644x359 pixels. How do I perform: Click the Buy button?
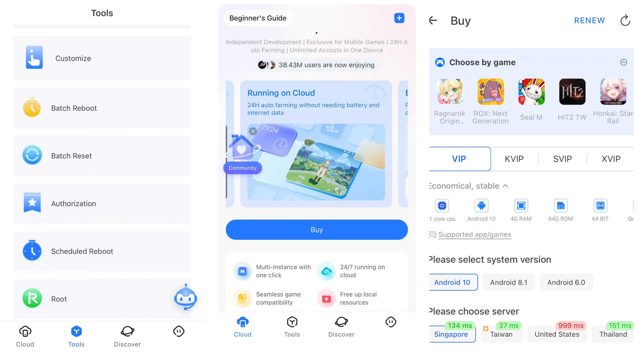click(316, 229)
